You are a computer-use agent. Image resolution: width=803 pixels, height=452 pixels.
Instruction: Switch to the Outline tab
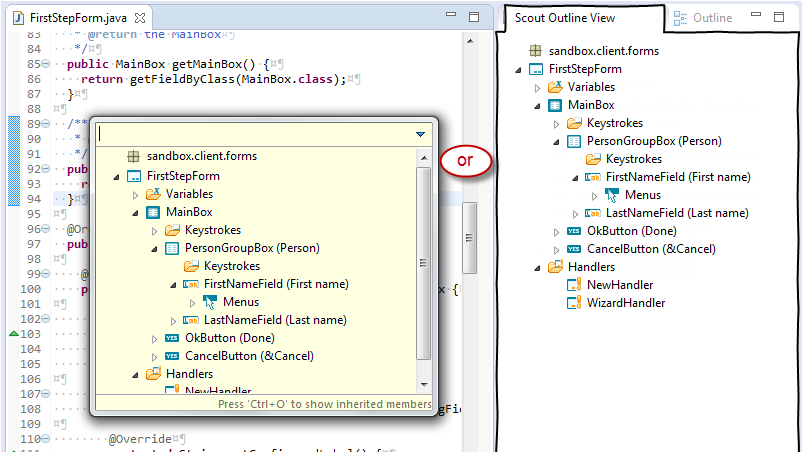(x=703, y=18)
